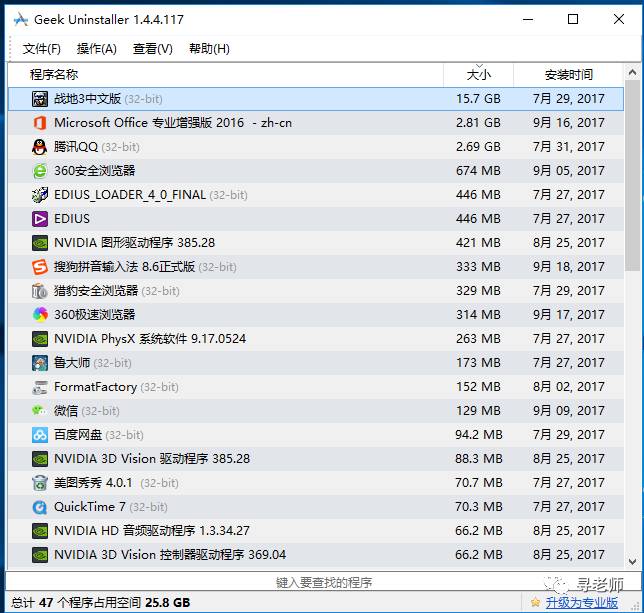
Task: Click the 腾讯QQ penguin icon
Action: click(x=40, y=147)
